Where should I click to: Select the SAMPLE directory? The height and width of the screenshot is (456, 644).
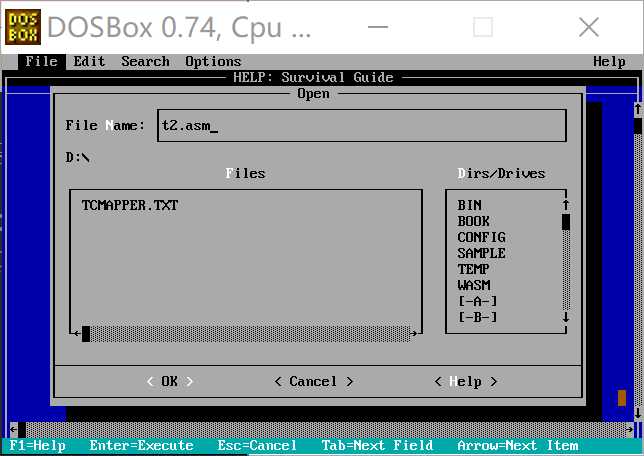point(481,253)
